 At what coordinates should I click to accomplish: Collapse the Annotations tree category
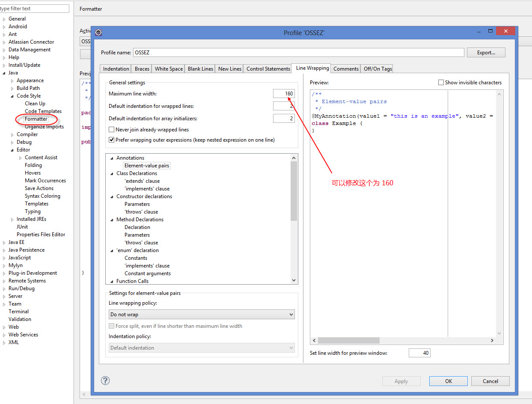[x=112, y=158]
